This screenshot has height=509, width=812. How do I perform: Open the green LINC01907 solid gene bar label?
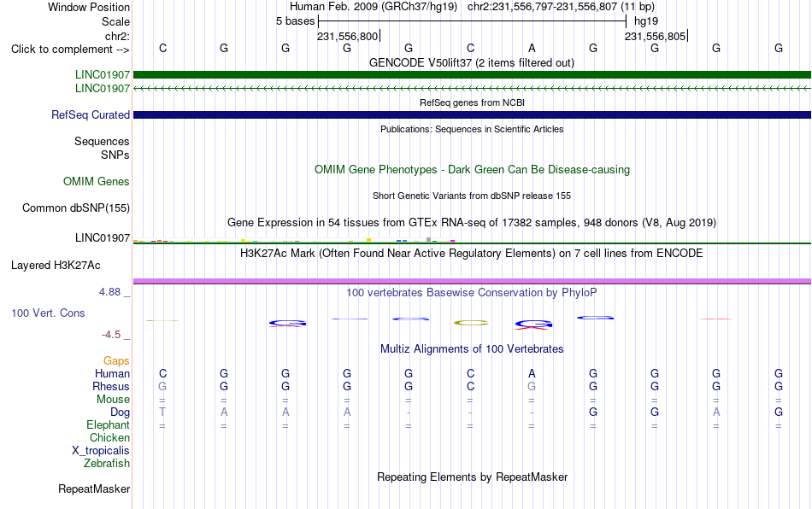102,74
